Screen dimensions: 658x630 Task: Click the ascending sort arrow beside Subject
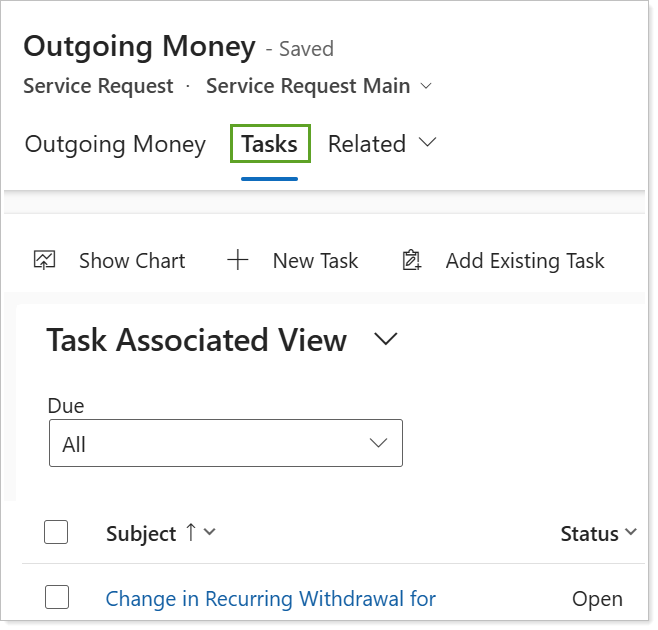coord(190,533)
